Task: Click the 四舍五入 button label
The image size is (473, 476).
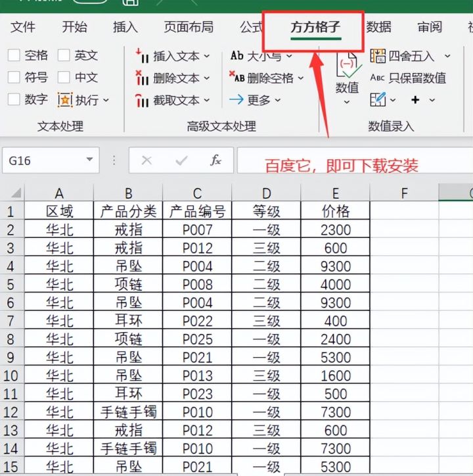Action: [x=411, y=56]
